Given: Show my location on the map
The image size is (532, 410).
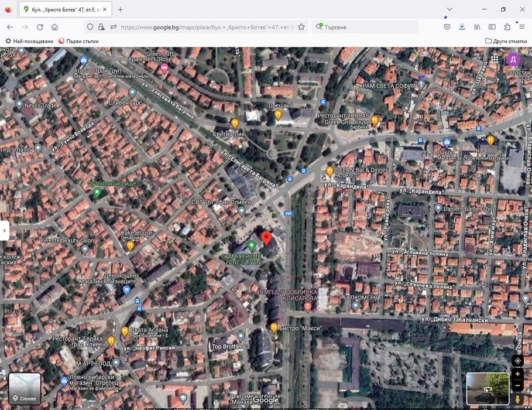Looking at the screenshot, I should 518,361.
